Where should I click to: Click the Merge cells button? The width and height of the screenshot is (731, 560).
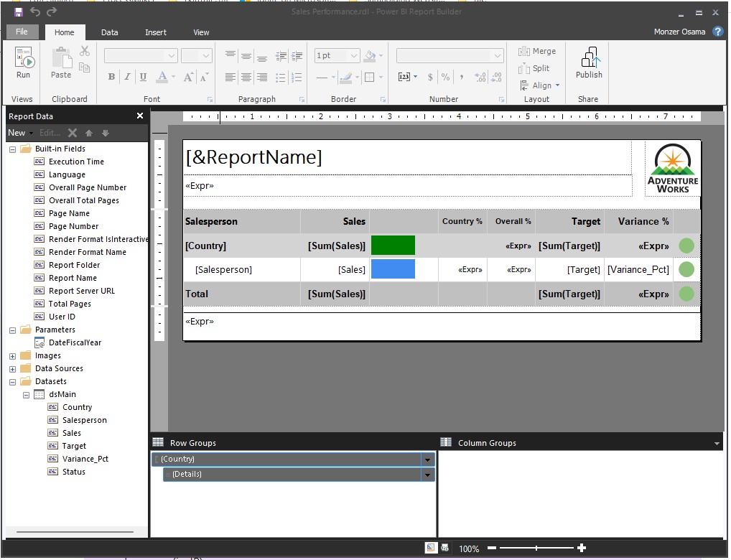pos(537,52)
